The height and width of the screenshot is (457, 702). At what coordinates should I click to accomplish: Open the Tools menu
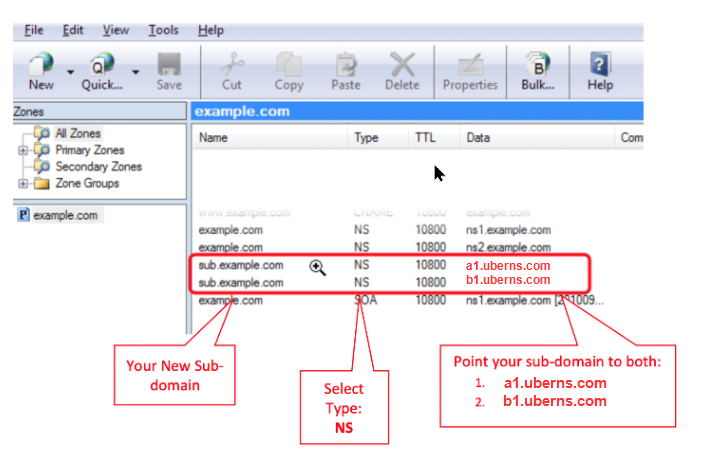point(163,31)
